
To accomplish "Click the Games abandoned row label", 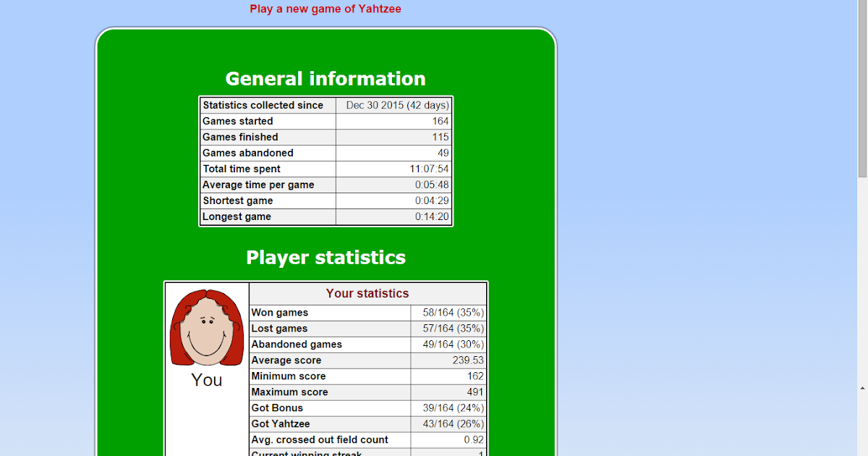I will [248, 153].
